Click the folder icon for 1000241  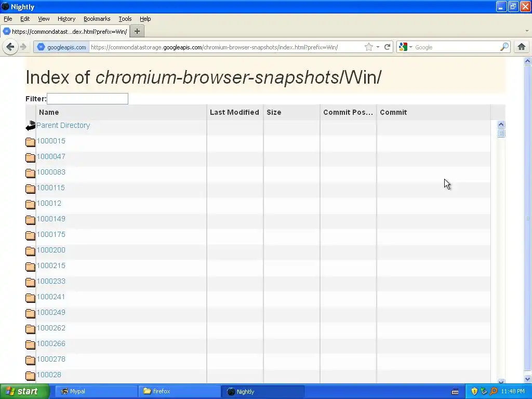click(x=30, y=298)
